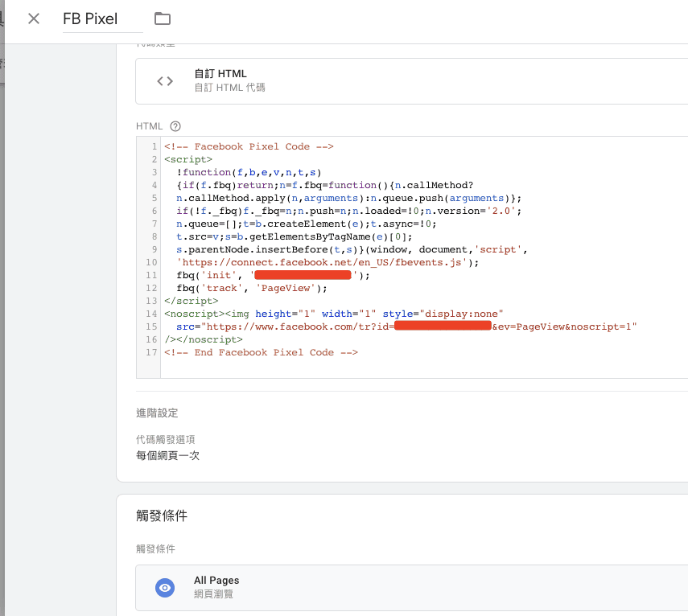Place cursor on Facebook Pixel Code comment line

pos(249,147)
